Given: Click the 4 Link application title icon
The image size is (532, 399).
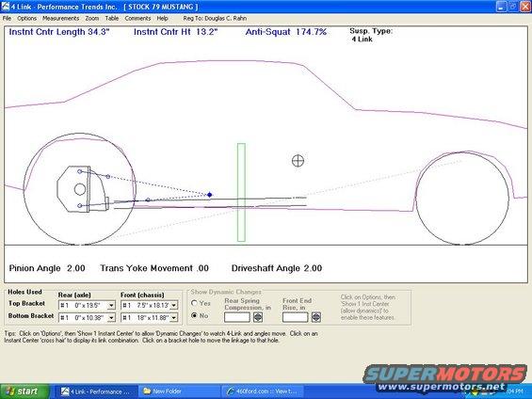Looking at the screenshot, I should point(6,7).
